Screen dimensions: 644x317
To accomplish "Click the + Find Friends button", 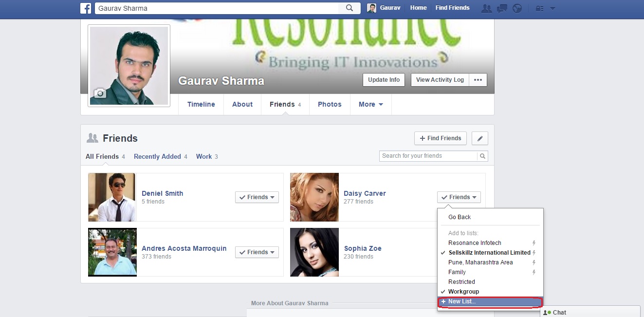I will pos(441,138).
